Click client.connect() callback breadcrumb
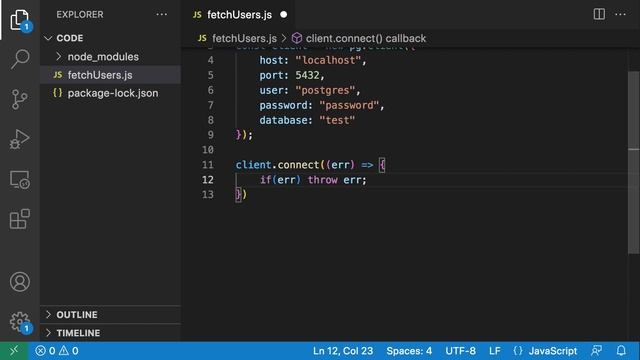This screenshot has height=360, width=640. click(x=366, y=38)
